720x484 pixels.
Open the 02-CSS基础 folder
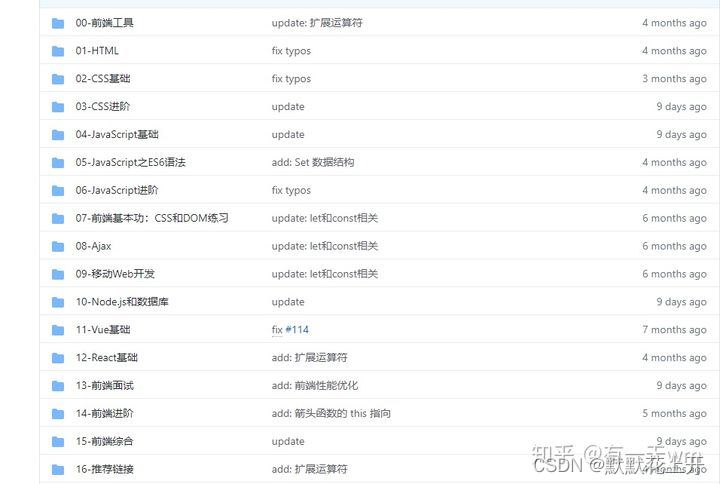[103, 79]
